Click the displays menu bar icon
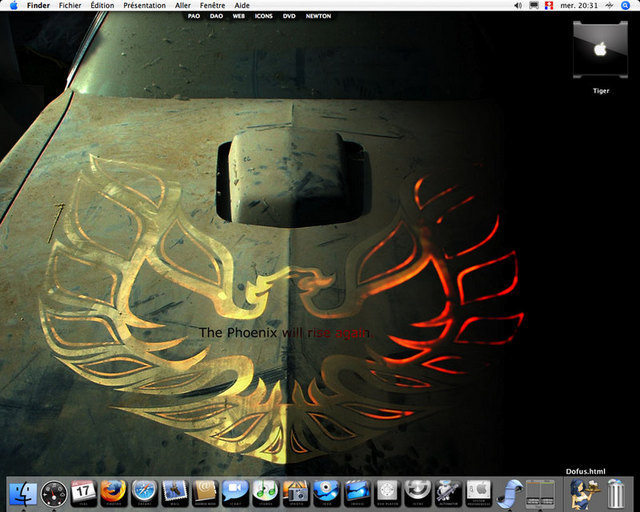Viewport: 640px width, 512px height. click(x=534, y=5)
